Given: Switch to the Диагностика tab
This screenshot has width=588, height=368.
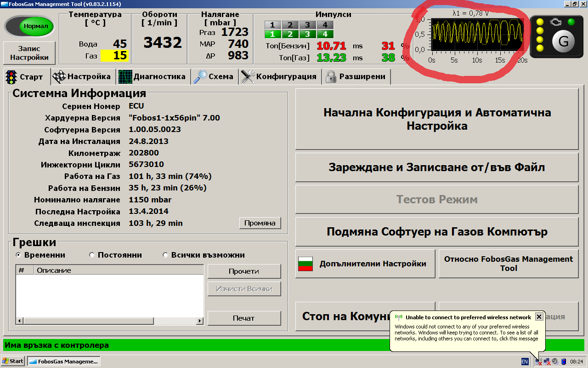Looking at the screenshot, I should 152,77.
